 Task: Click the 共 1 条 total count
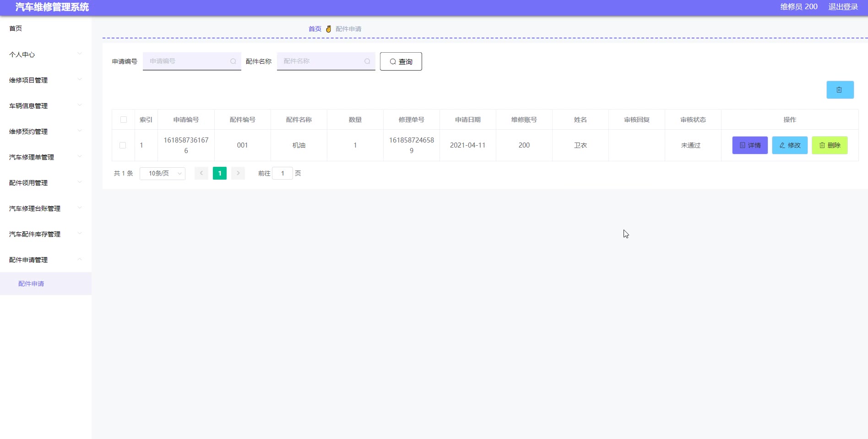124,173
